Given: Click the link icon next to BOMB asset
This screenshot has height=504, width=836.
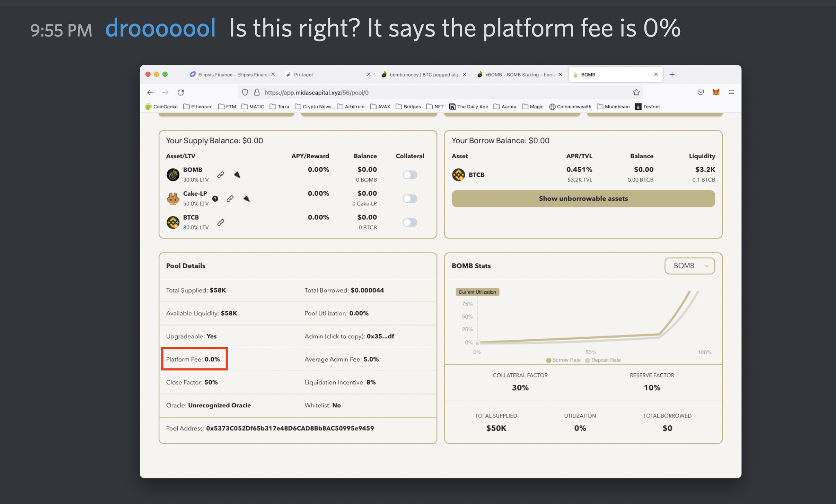Looking at the screenshot, I should pyautogui.click(x=221, y=174).
